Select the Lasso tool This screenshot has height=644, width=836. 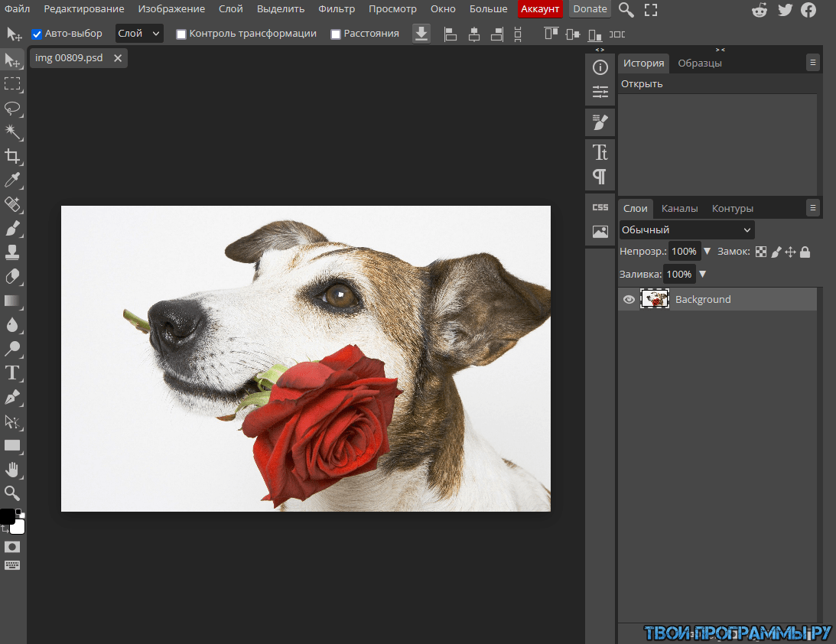point(12,108)
